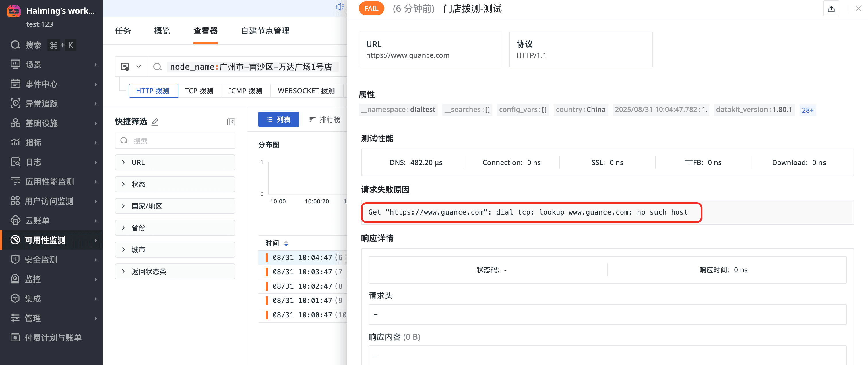Click the 搜索 magnifier in left sidebar
The image size is (868, 365).
(x=15, y=45)
